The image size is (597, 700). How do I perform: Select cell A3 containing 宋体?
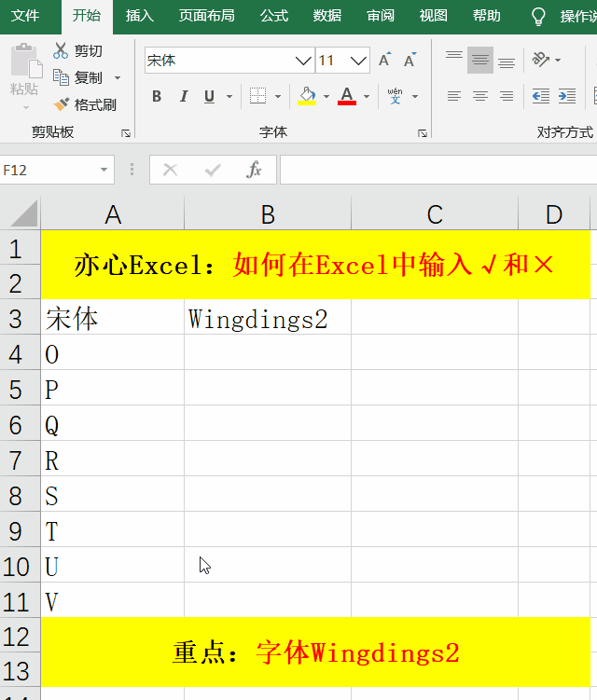coord(113,318)
